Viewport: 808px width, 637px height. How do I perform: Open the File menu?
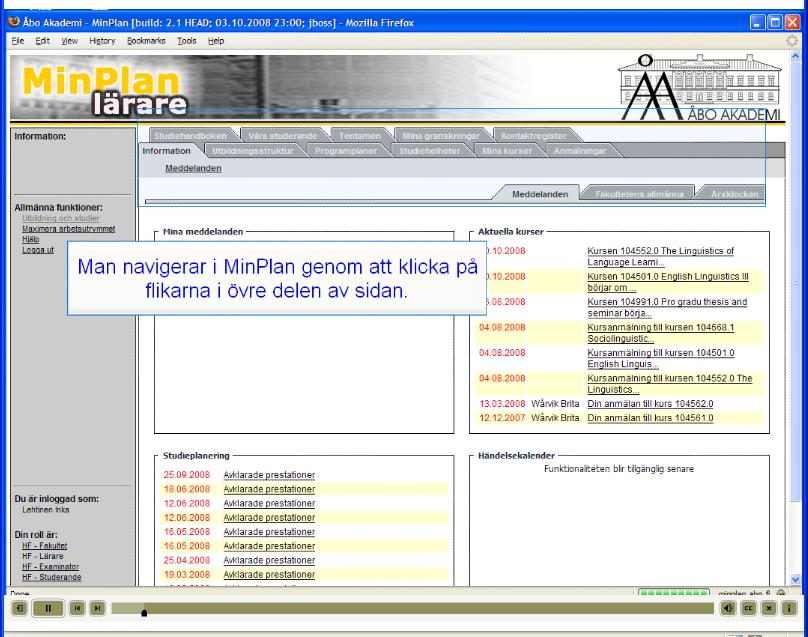click(18, 41)
